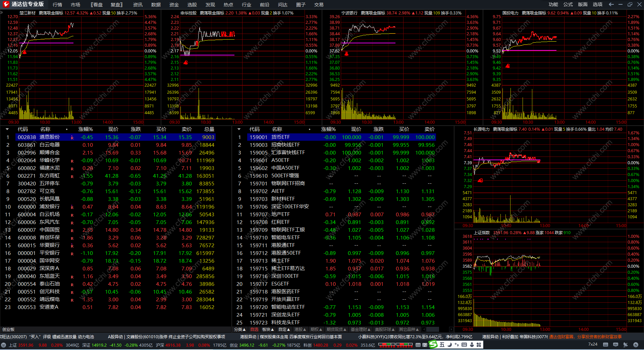The image size is (644, 350).
Task: Expand the 基金理财 tab menu
Action: click(361, 330)
